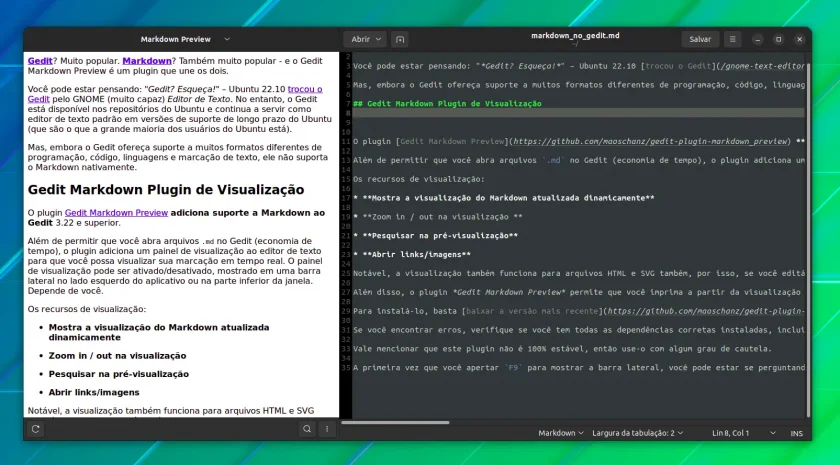Click the preview bullet 'Pesquisar na pré-visualização'
This screenshot has width=840, height=465.
(118, 374)
